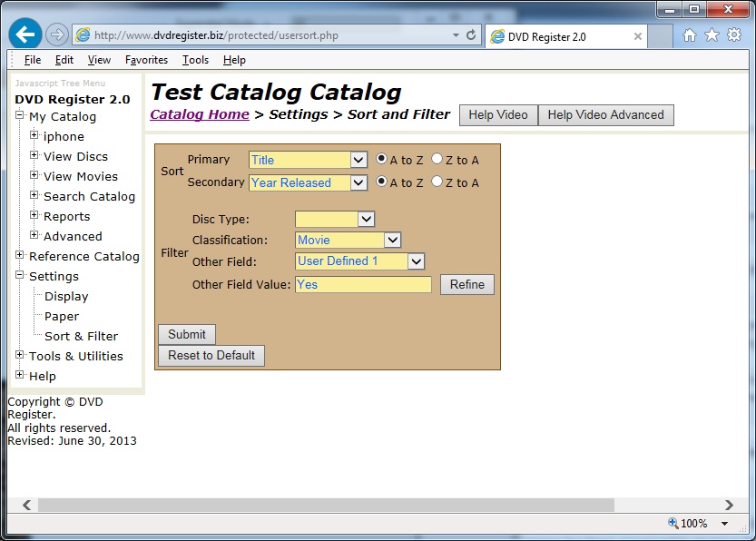Expand the View Movies tree node
This screenshot has height=541, width=756.
(34, 175)
